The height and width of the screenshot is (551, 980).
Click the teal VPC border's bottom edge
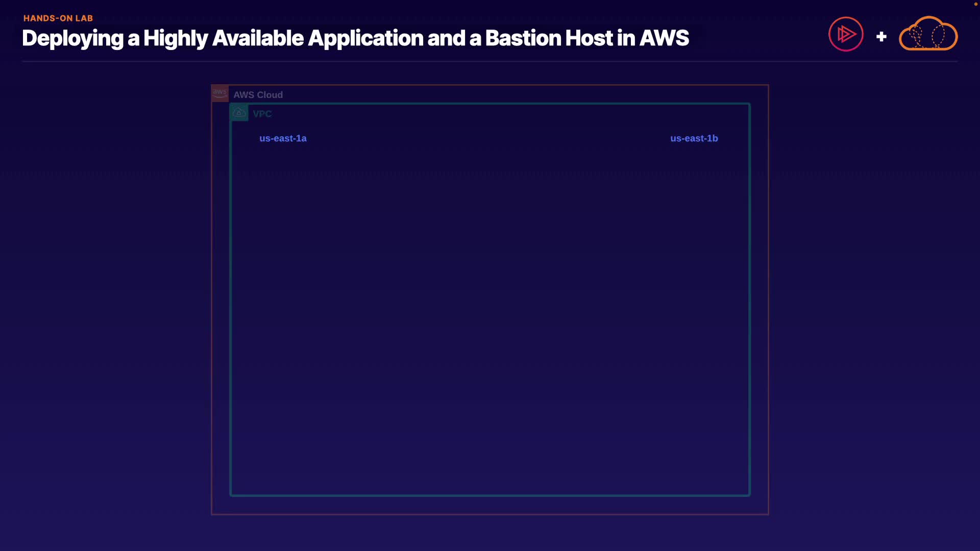(490, 495)
